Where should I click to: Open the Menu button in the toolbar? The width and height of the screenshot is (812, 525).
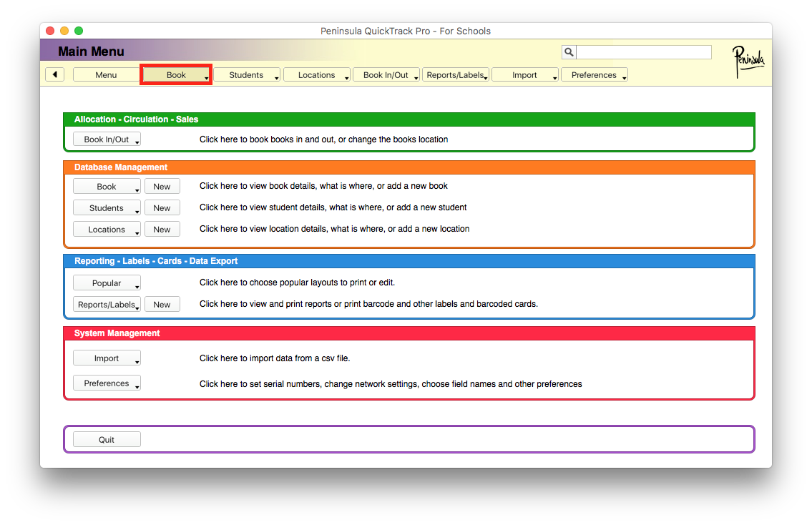(x=106, y=75)
